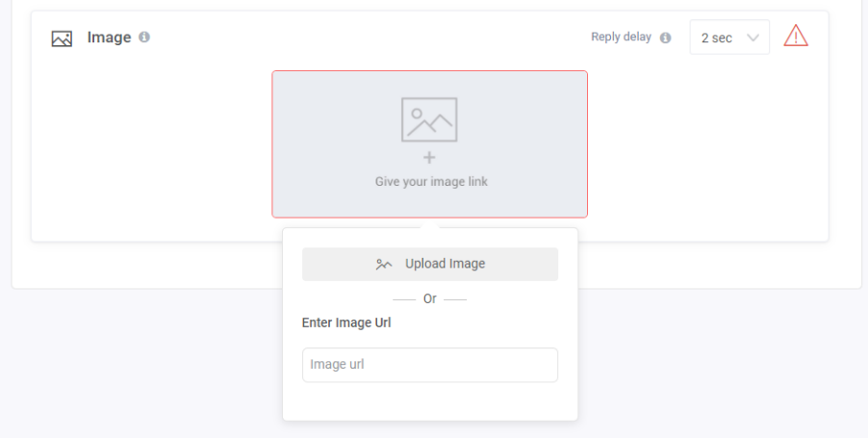Click the Enter Image Url label
The height and width of the screenshot is (438, 868).
(x=346, y=322)
